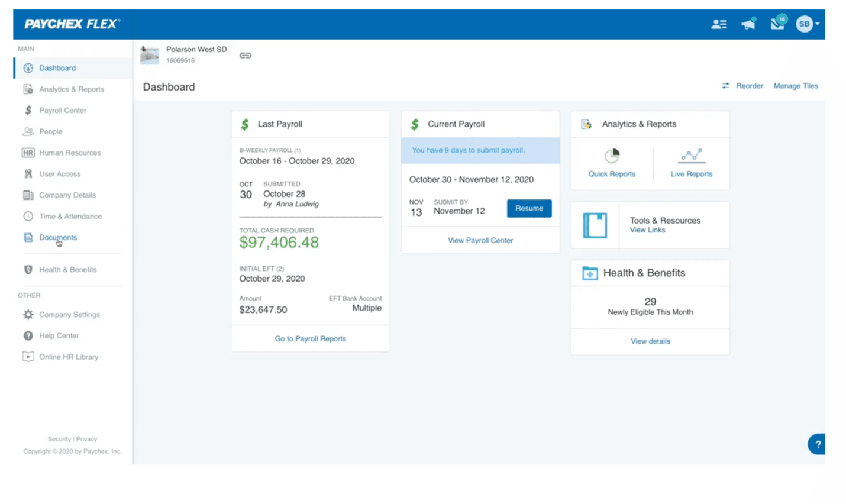Click the Quick Reports pie chart icon

click(612, 156)
